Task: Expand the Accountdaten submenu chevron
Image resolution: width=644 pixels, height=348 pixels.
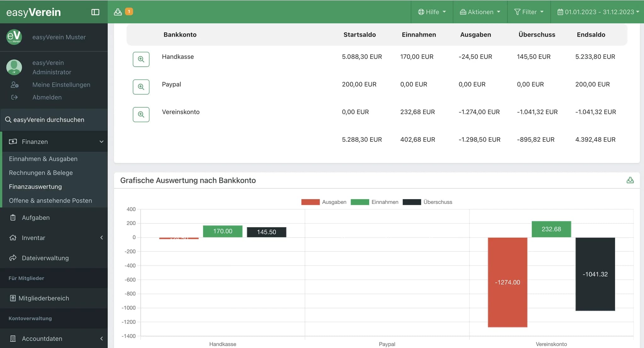Action: pyautogui.click(x=101, y=339)
